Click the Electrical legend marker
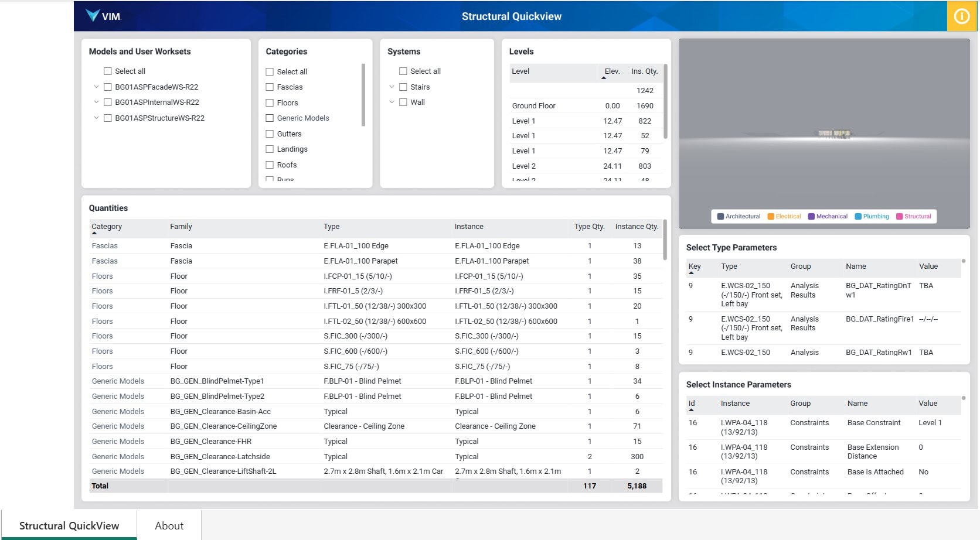The width and height of the screenshot is (980, 540). (x=771, y=217)
